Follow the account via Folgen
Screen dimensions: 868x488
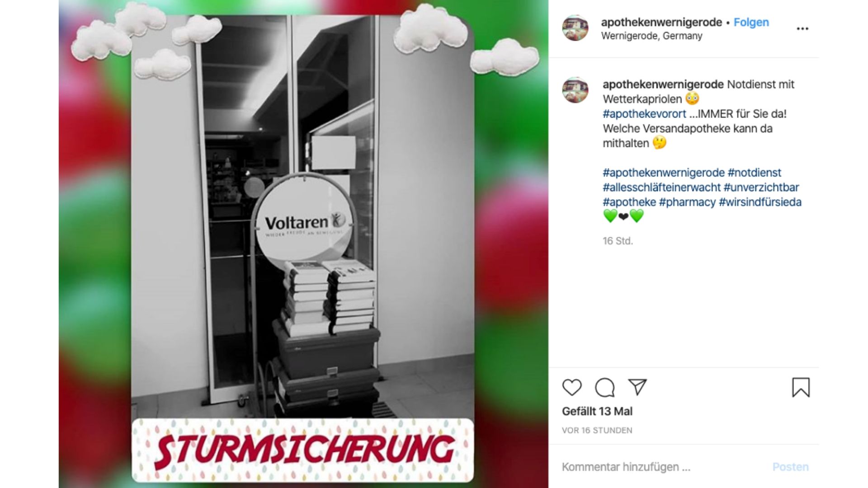click(751, 22)
